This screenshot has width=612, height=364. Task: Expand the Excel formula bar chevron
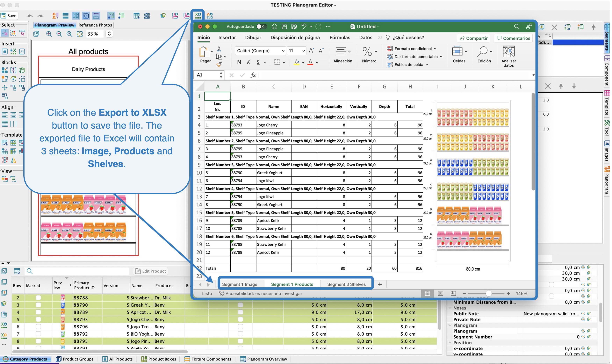click(533, 75)
